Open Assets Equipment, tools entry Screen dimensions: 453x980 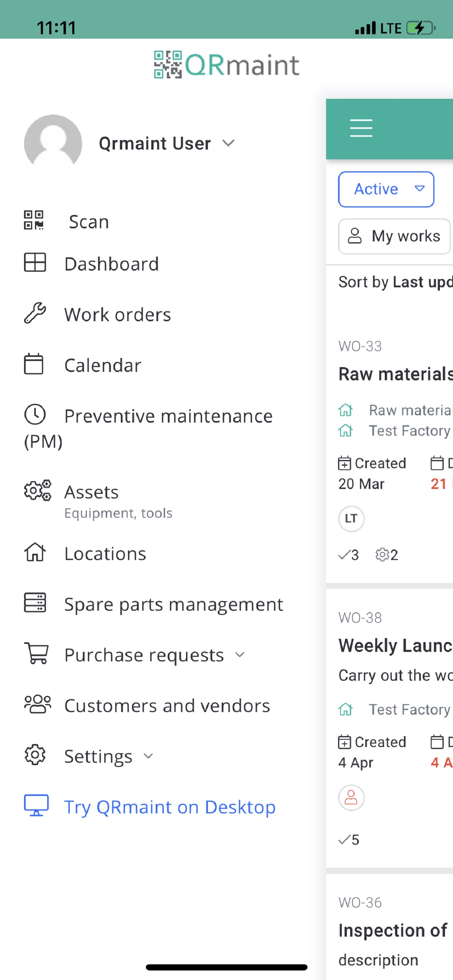point(119,501)
